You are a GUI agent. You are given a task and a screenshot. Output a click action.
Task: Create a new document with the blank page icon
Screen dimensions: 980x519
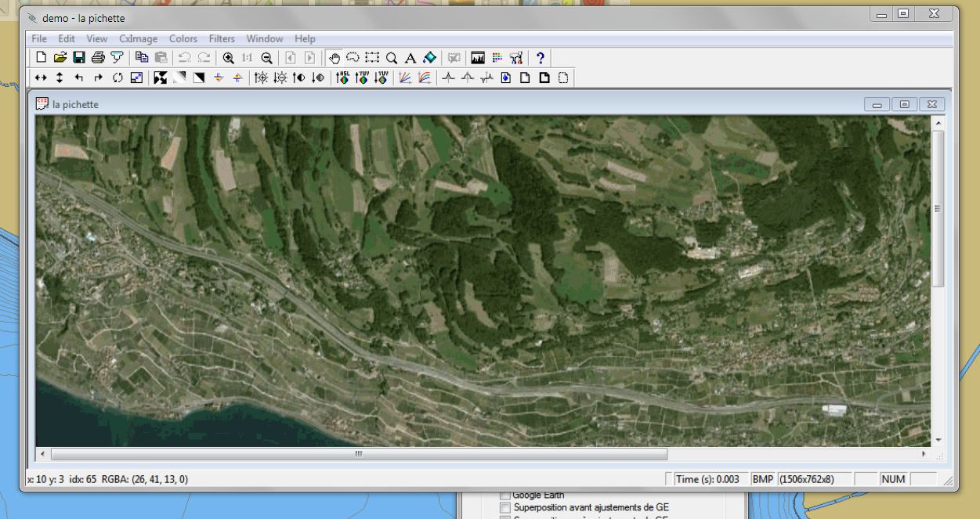coord(42,57)
